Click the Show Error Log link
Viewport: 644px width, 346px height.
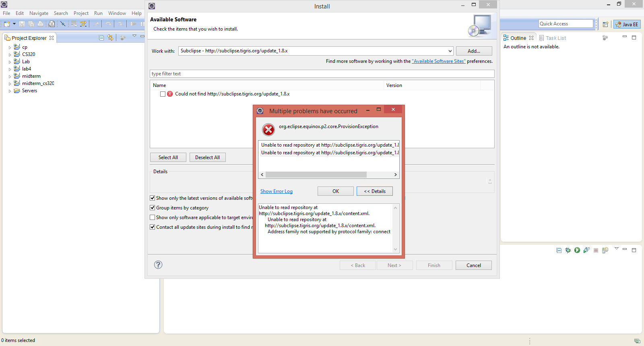(276, 191)
